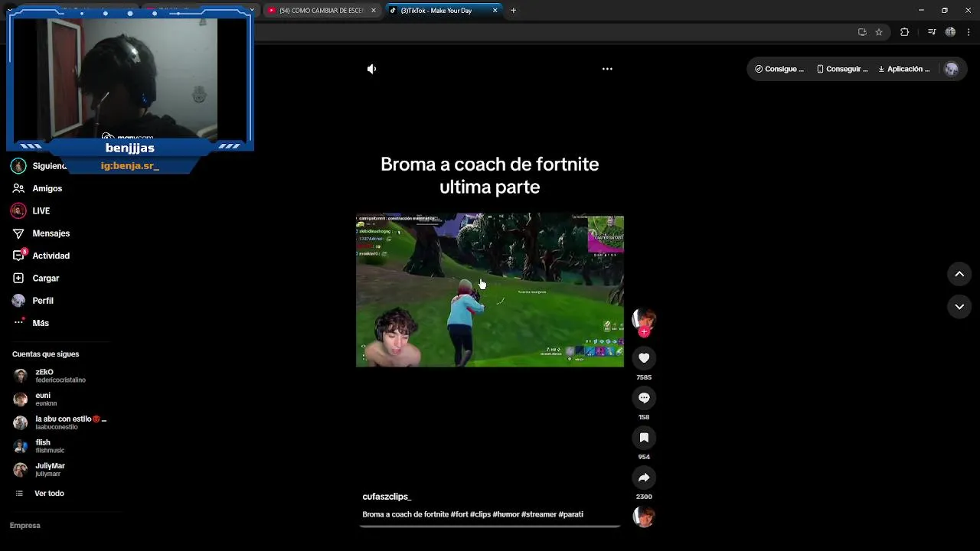Open the Chrome profile avatar
This screenshot has width=980, height=551.
(950, 32)
